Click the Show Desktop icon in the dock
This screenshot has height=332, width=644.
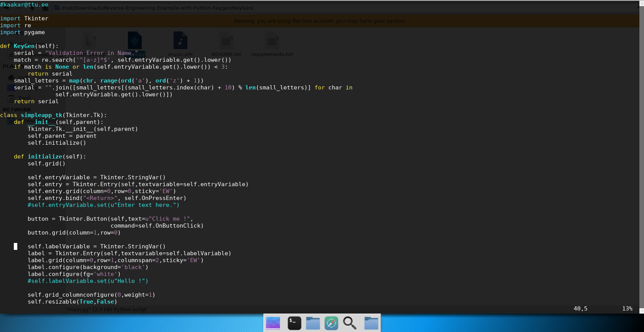(x=273, y=323)
